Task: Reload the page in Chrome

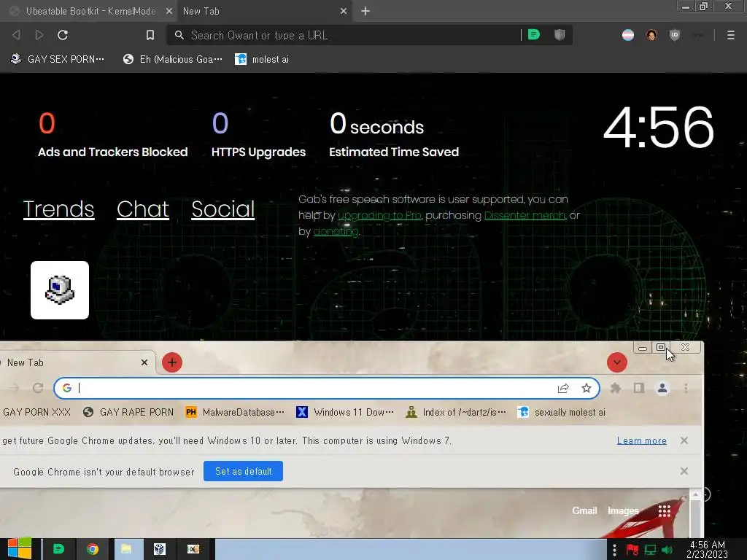Action: [38, 388]
